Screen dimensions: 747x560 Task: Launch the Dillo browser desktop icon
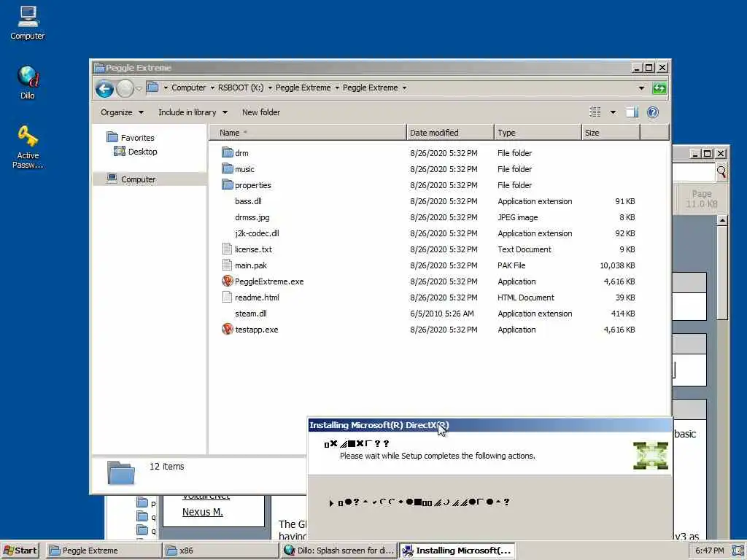point(28,82)
